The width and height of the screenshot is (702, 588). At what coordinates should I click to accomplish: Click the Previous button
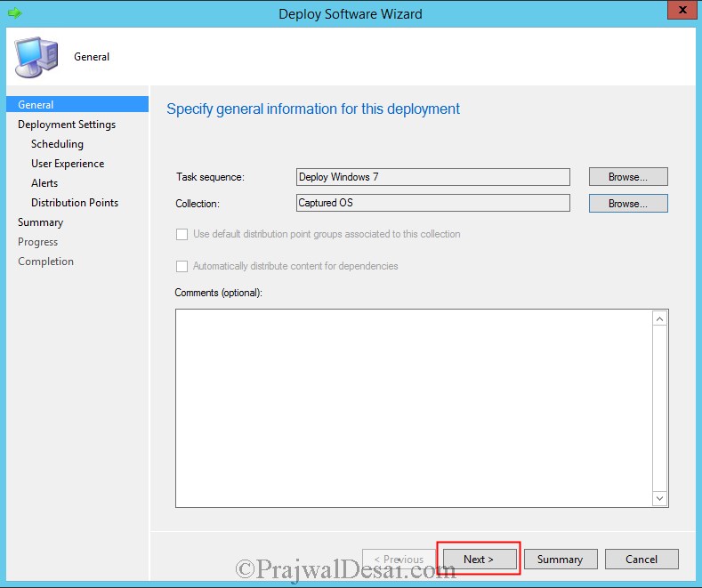coord(399,559)
